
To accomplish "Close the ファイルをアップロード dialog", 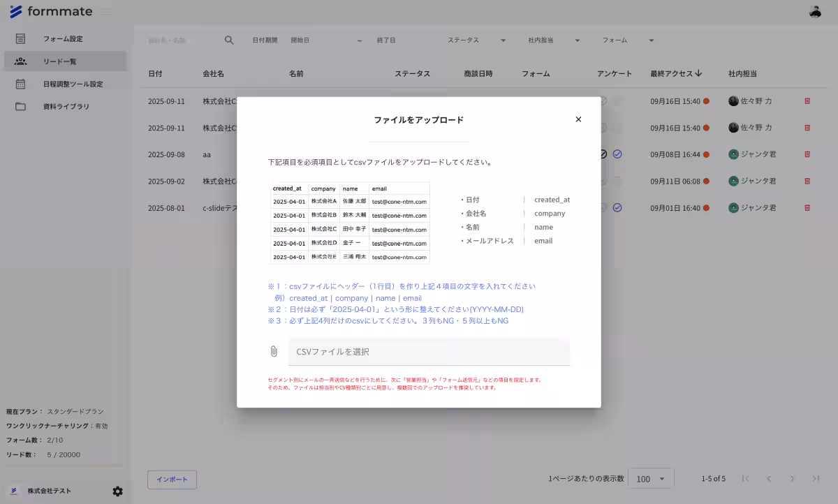I will pos(578,119).
